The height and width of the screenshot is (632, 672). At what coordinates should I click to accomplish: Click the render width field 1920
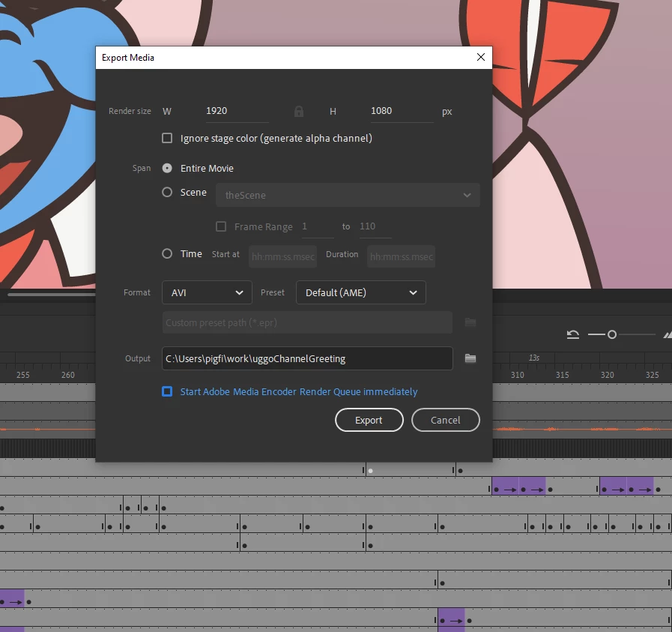point(237,111)
